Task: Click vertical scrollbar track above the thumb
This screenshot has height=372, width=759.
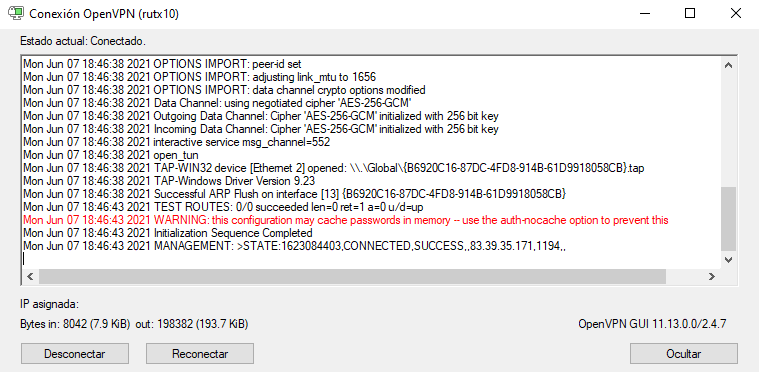Action: coord(728,130)
